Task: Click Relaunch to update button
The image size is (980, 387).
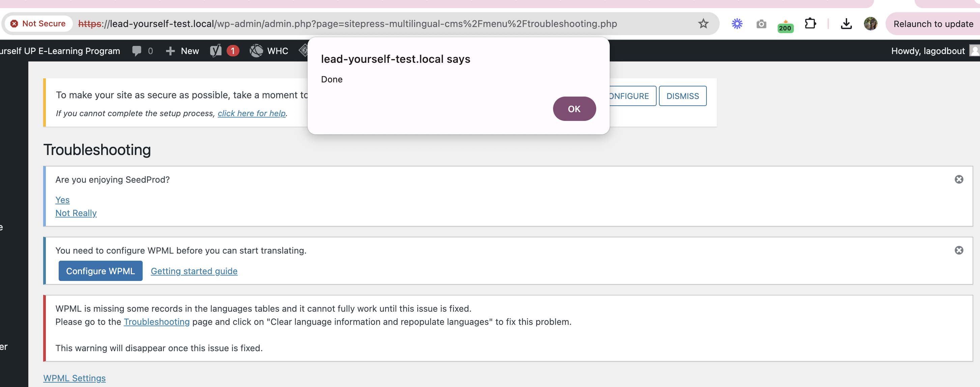Action: click(x=933, y=24)
